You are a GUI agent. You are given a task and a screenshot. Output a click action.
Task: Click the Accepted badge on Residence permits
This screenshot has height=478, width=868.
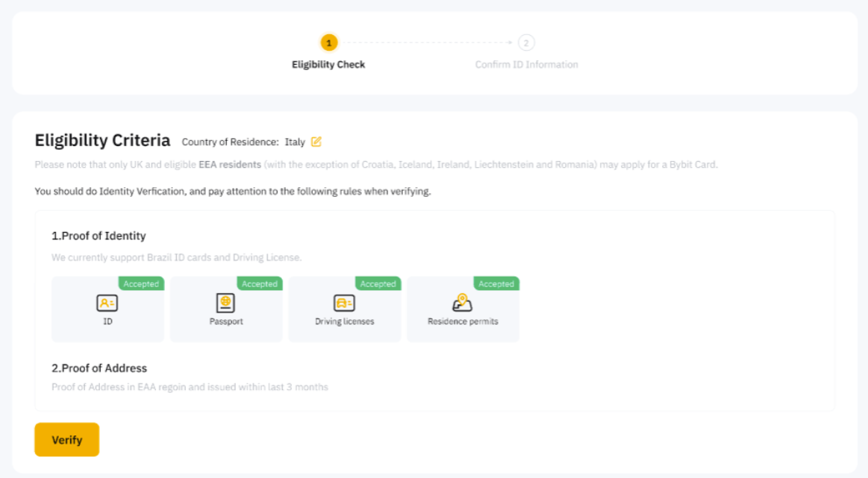point(496,283)
